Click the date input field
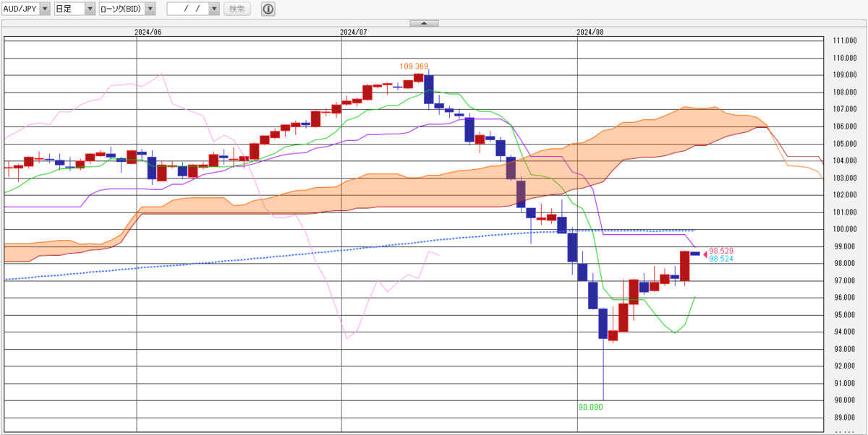868x435 pixels. 188,9
